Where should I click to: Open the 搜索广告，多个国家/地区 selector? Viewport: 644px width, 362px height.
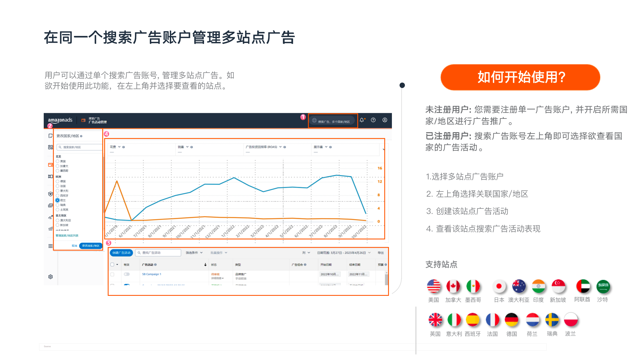333,120
